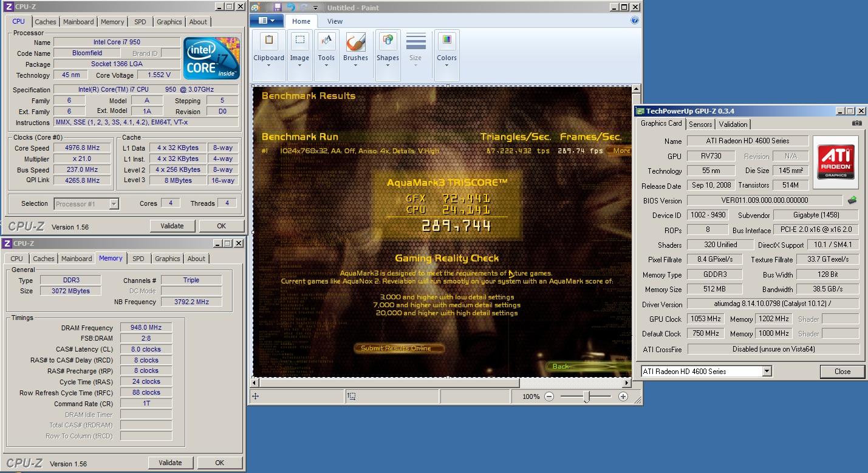
Task: Open the Validation tab in GPU-Z
Action: click(733, 124)
